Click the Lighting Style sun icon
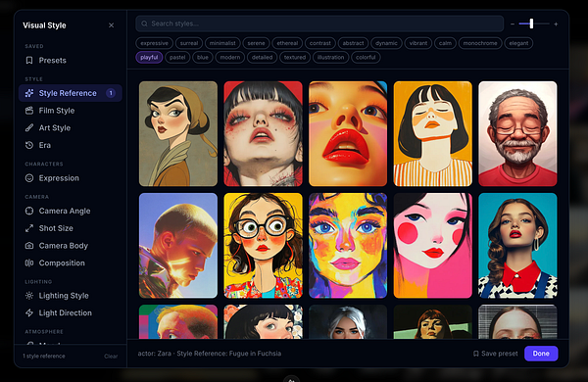The image size is (588, 382). tap(29, 296)
